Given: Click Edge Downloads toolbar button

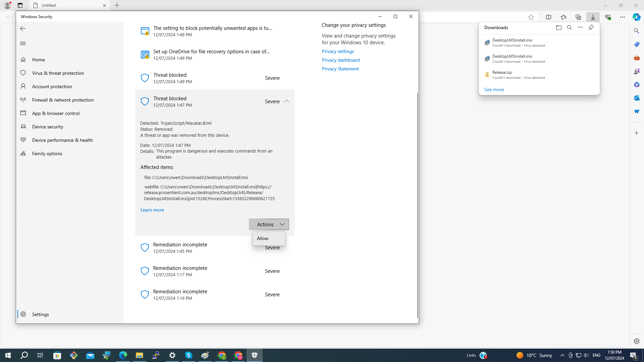Looking at the screenshot, I should click(593, 17).
